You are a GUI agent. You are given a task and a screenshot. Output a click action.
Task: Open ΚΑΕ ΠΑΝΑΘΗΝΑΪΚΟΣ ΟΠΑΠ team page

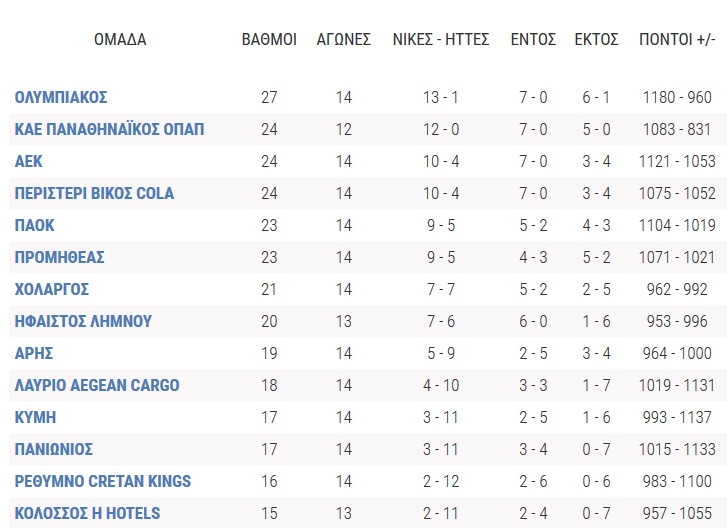click(109, 129)
